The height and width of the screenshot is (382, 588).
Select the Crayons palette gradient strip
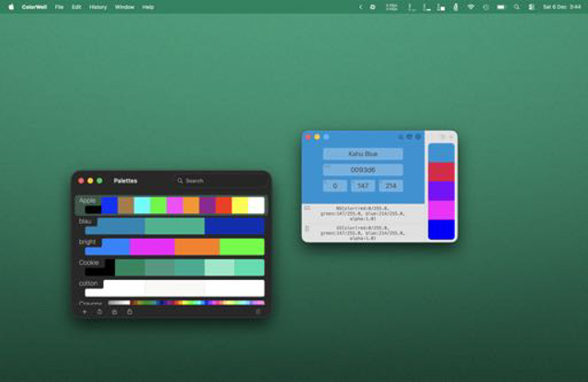pos(186,302)
